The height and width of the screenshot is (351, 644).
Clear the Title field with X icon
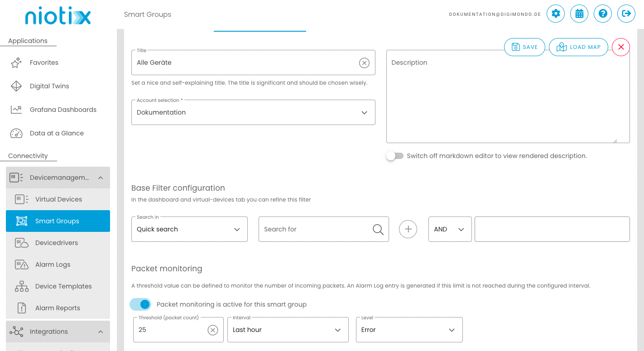tap(364, 63)
